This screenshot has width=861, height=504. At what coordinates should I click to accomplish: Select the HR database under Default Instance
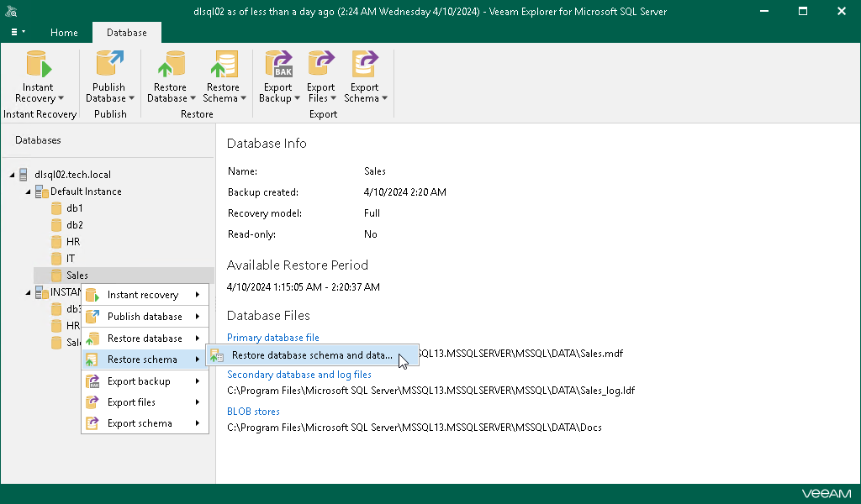coord(72,242)
